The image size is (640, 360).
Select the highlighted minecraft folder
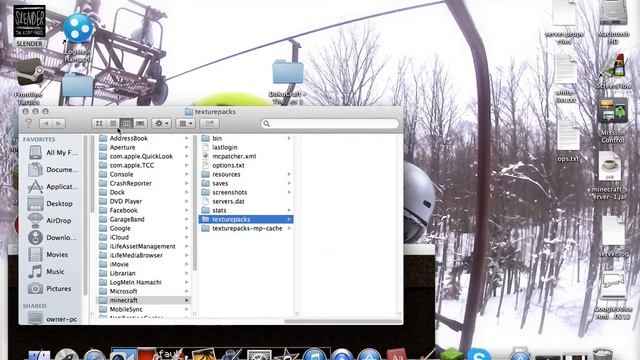coord(144,300)
